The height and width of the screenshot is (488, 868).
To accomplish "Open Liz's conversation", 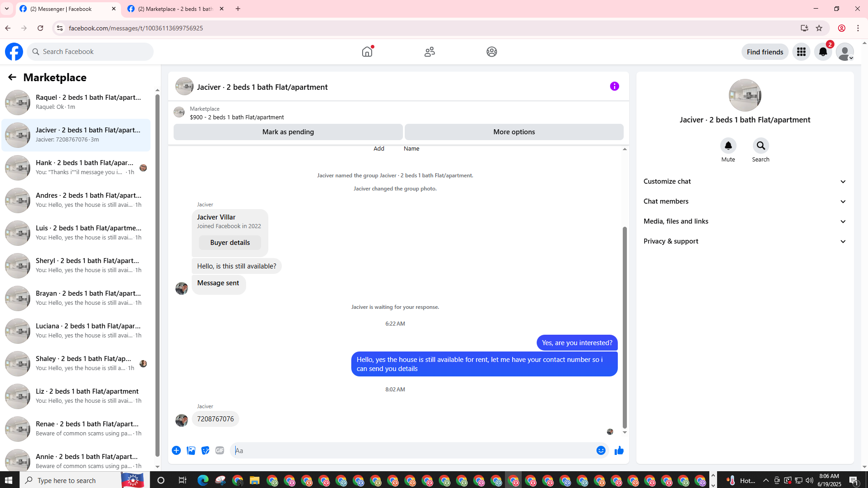I will (x=76, y=396).
